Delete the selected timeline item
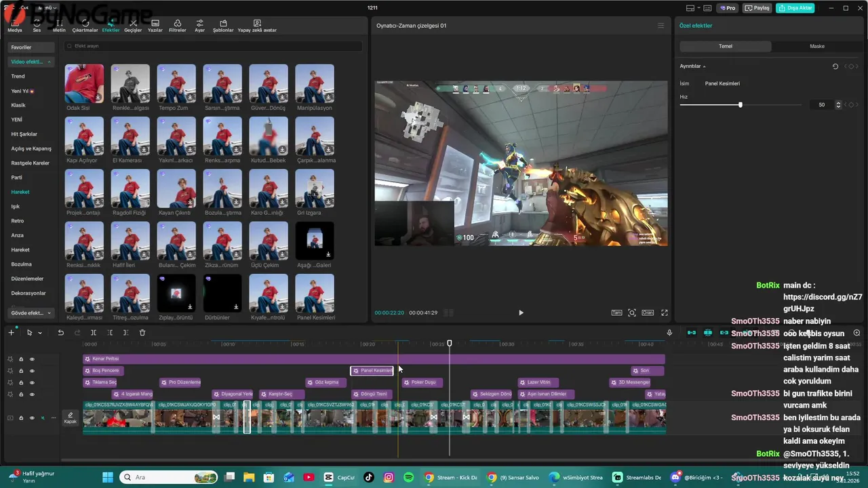 (142, 333)
